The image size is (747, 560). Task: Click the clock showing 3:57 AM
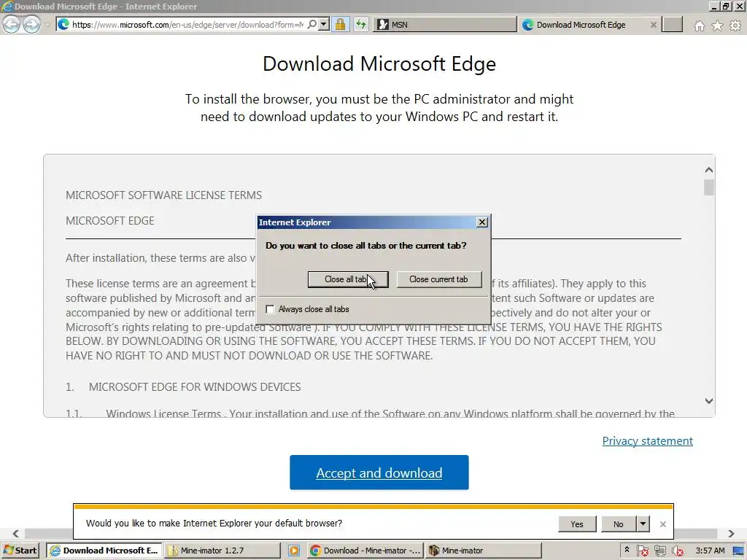(x=710, y=551)
